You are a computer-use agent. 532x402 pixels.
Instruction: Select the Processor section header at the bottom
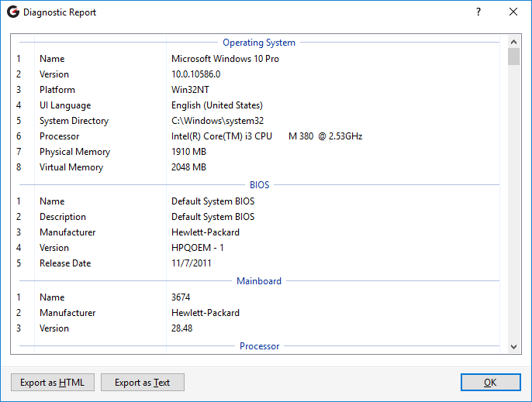(260, 346)
